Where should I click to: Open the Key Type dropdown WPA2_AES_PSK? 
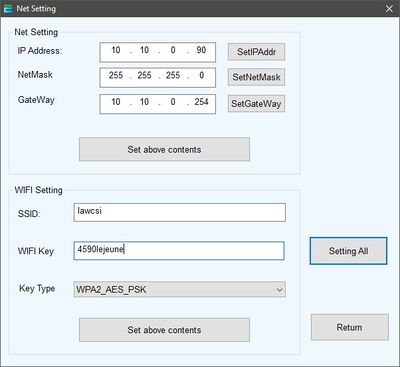pyautogui.click(x=179, y=289)
